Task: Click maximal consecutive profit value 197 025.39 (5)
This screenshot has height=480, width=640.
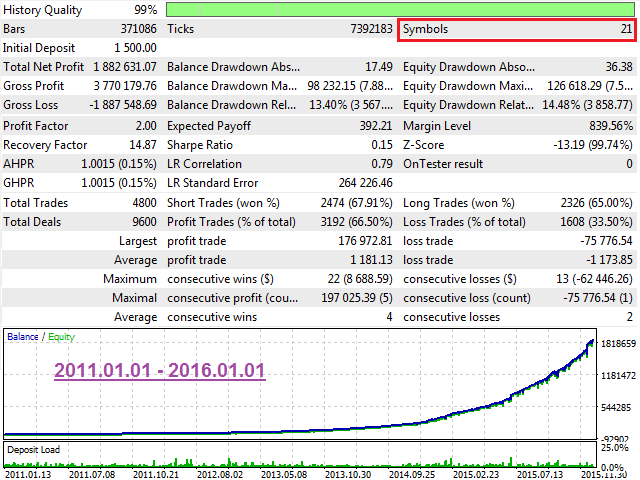Action: click(x=357, y=298)
